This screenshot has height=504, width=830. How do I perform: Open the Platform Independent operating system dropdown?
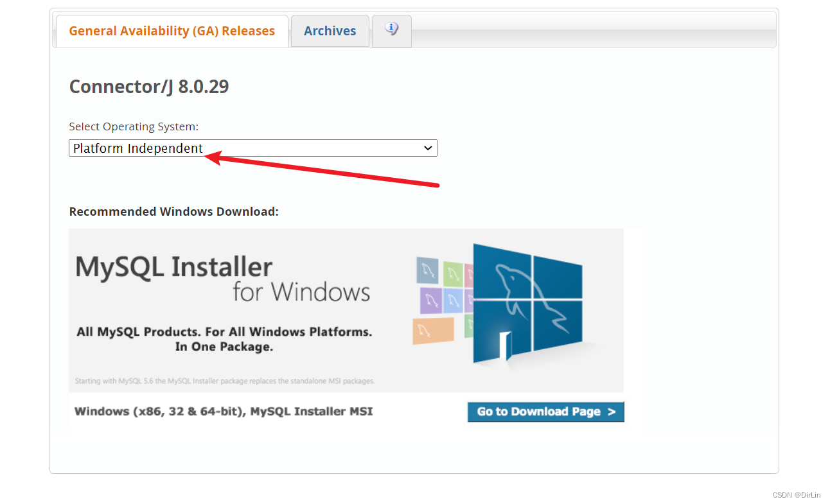[x=253, y=148]
